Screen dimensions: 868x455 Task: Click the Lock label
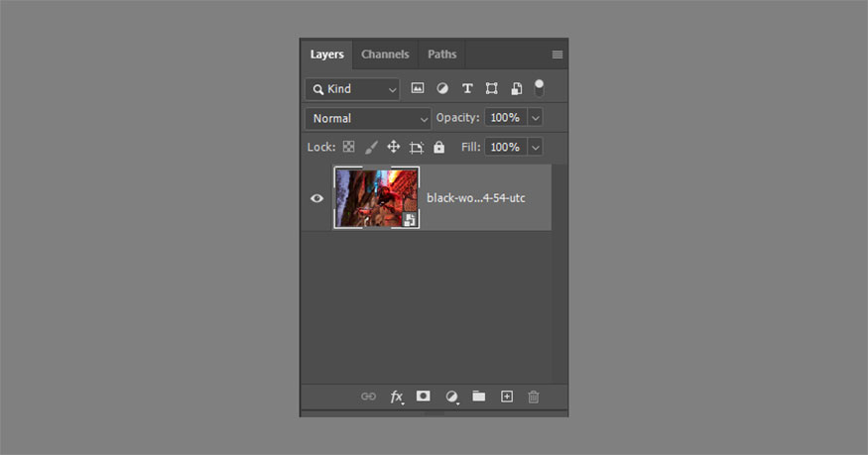(321, 147)
